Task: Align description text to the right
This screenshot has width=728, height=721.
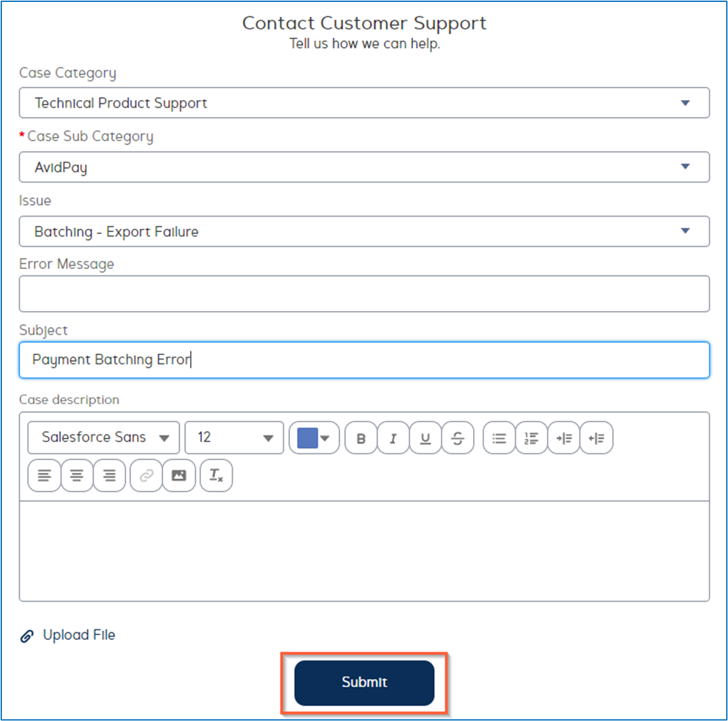Action: coord(109,476)
